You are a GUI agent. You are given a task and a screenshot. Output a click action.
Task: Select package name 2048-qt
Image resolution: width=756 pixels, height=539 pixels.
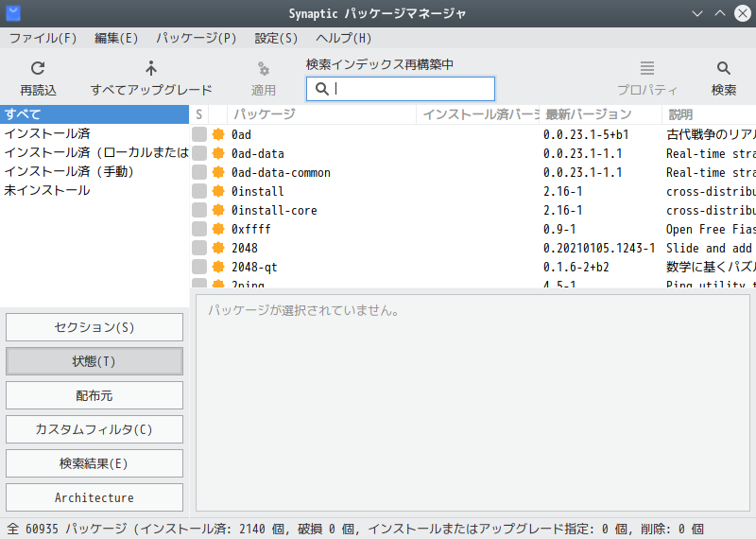click(254, 267)
